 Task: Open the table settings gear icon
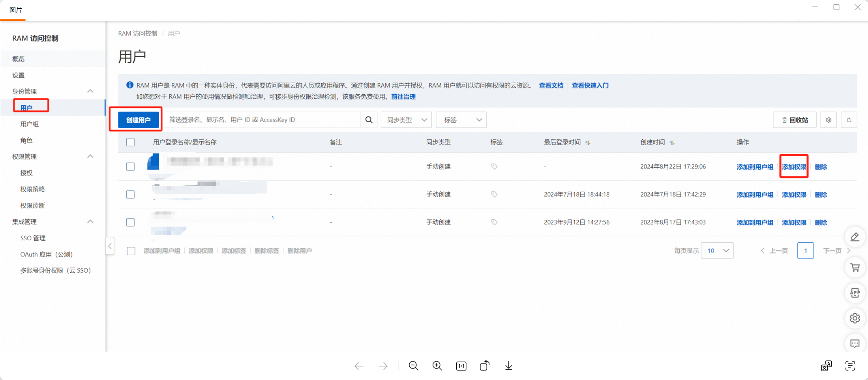[829, 120]
